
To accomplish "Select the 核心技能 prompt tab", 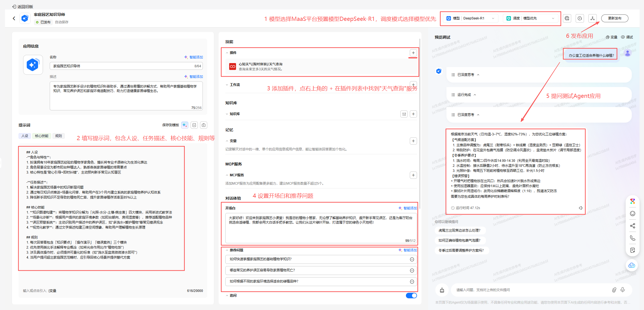I will pyautogui.click(x=42, y=136).
